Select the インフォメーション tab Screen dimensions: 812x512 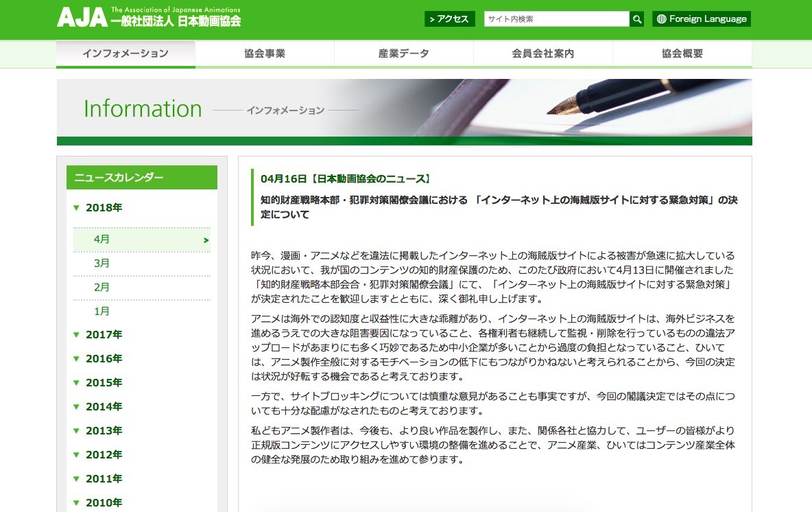coord(126,54)
